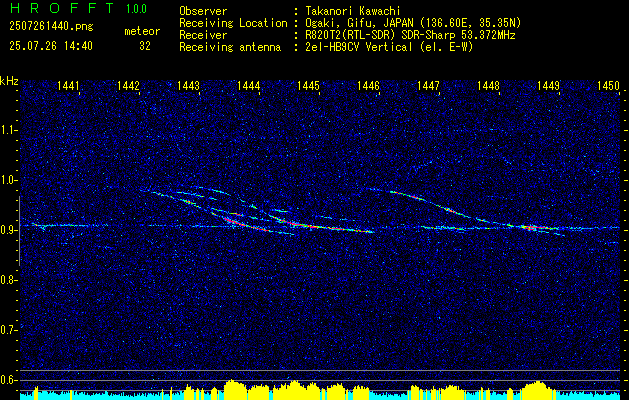The height and width of the screenshot is (400, 629).
Task: Select the filename 2507261440.png
Action: coord(51,27)
